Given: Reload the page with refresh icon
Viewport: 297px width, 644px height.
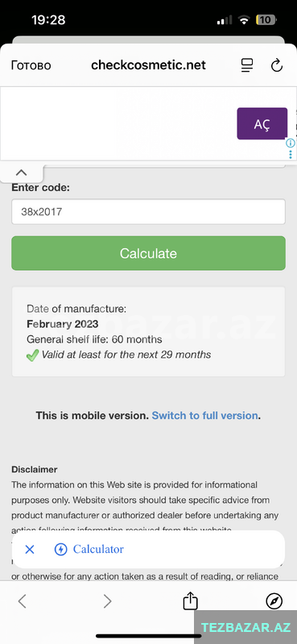Looking at the screenshot, I should point(277,65).
